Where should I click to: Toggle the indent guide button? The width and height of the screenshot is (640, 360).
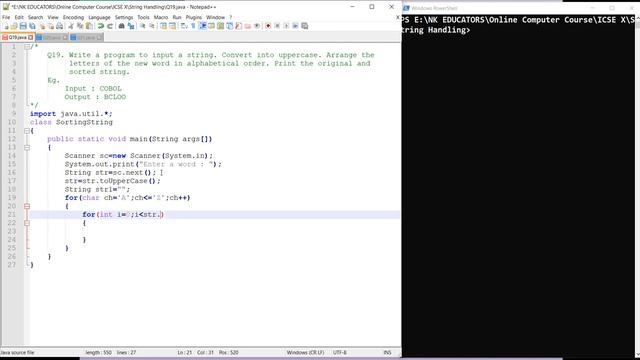coord(203,26)
